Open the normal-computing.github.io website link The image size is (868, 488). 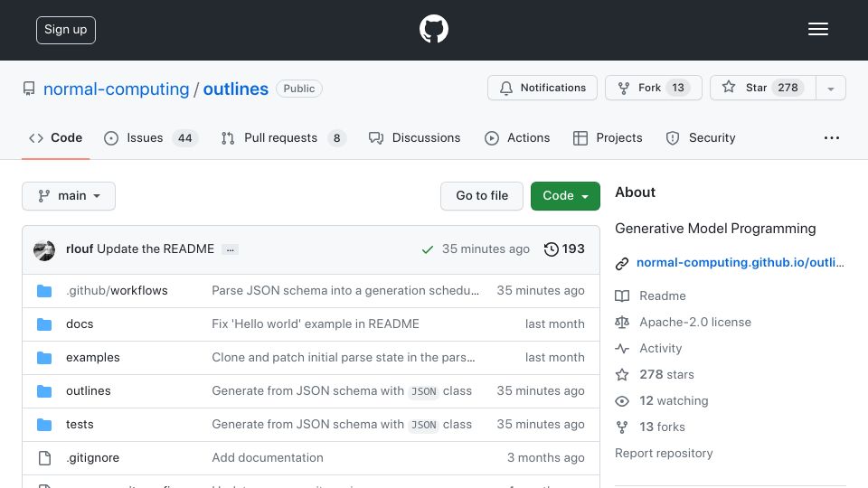741,262
